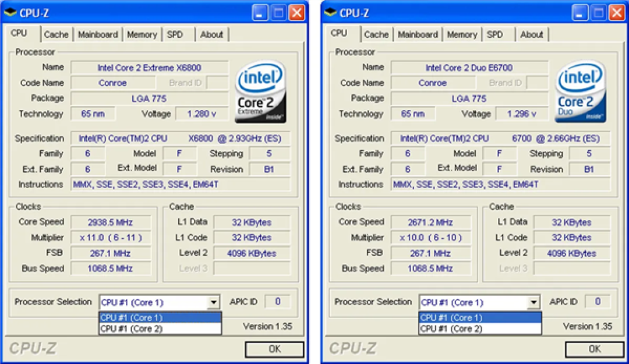Click Core Speed value 2938.5 MHz
This screenshot has width=629, height=364.
111,222
